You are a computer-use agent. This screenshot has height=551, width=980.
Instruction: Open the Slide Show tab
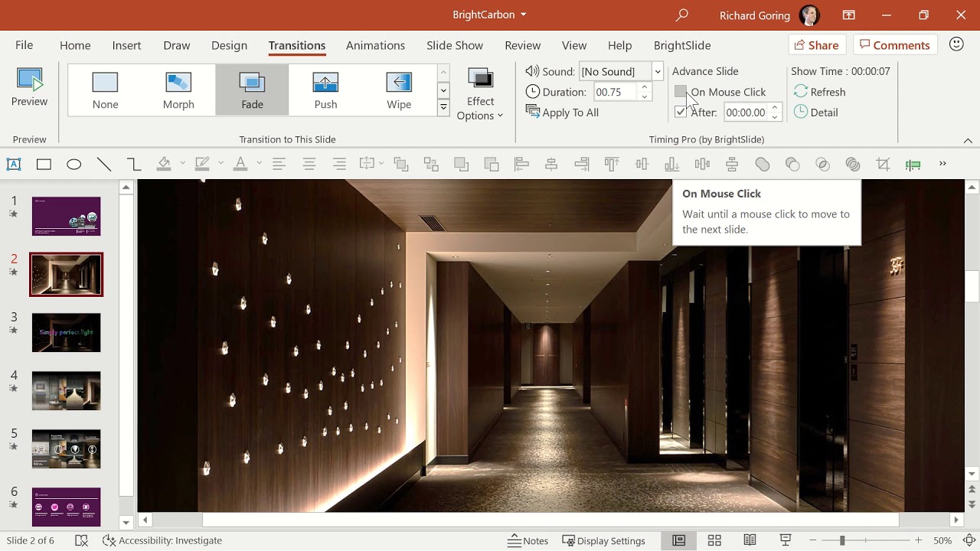pos(455,45)
